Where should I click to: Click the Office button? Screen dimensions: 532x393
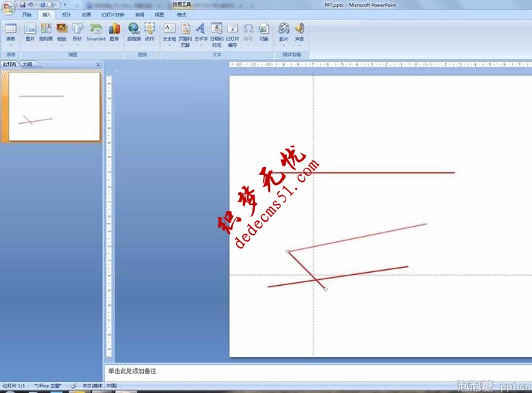point(6,7)
